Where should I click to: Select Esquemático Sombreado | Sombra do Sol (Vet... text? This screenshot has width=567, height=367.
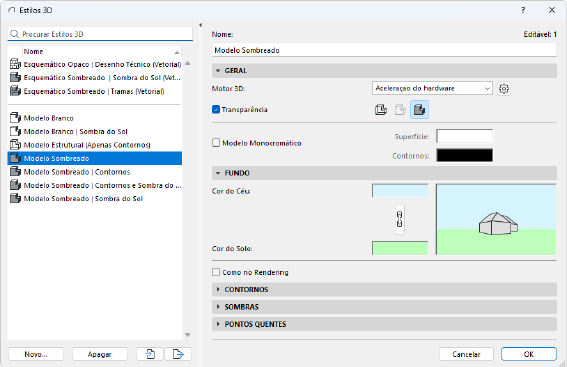[102, 78]
